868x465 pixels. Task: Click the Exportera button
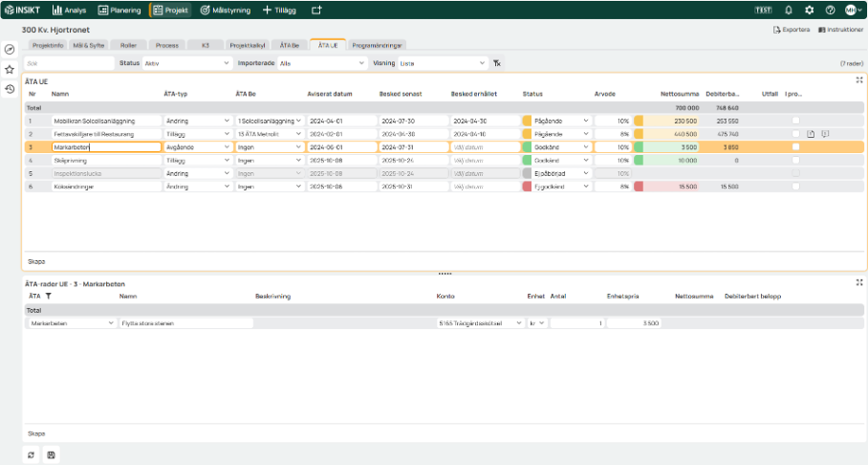791,30
